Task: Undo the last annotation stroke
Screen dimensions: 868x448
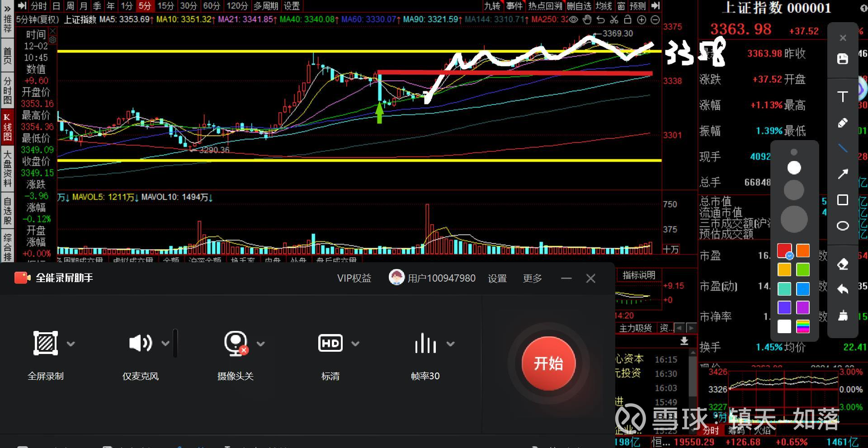Action: [x=843, y=289]
